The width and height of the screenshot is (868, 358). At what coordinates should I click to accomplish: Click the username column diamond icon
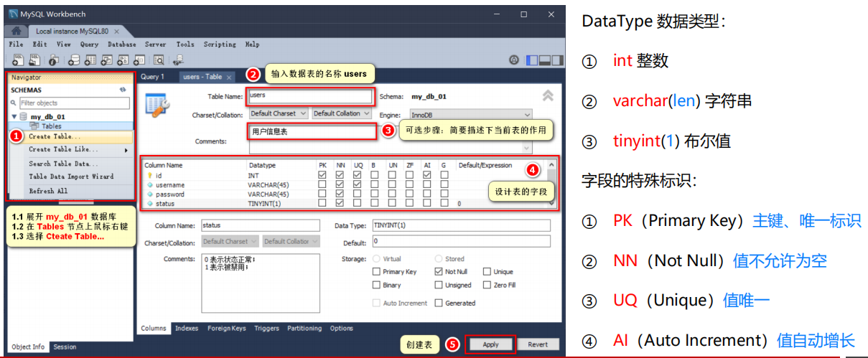150,185
